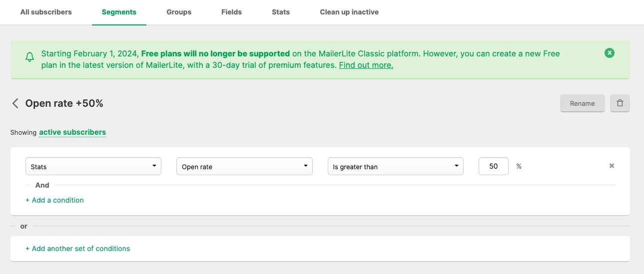Click the bell icon in the banner
This screenshot has height=274, width=644.
29,57
